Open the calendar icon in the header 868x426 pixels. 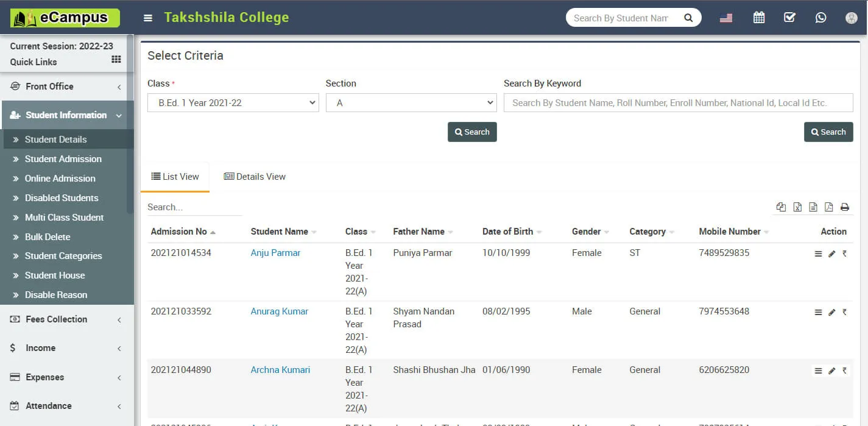(x=759, y=17)
